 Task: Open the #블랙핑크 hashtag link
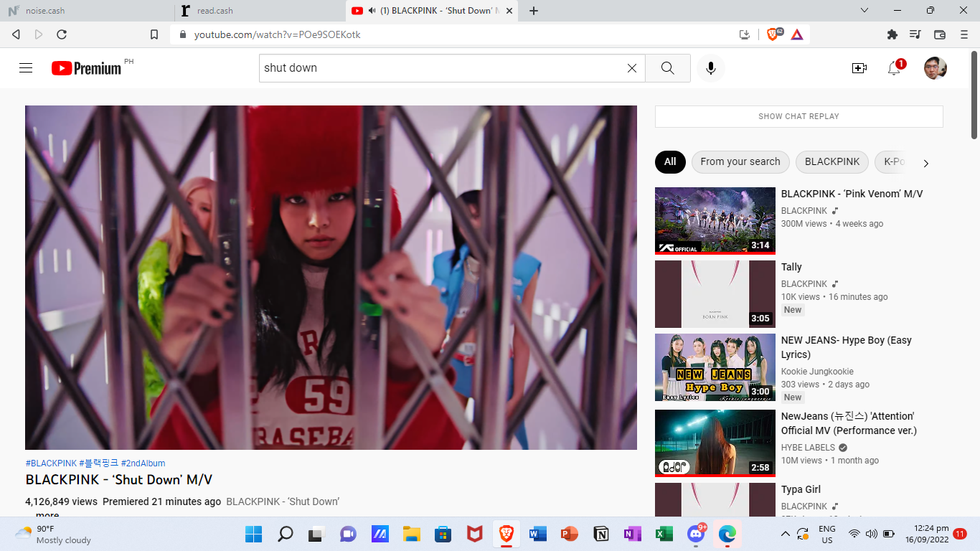pos(99,463)
